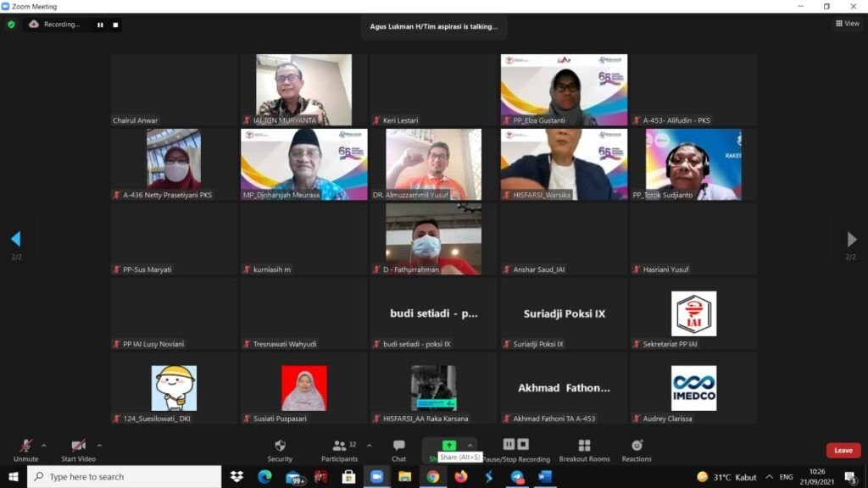This screenshot has height=488, width=868.
Task: Open the Participants panel
Action: 339,450
